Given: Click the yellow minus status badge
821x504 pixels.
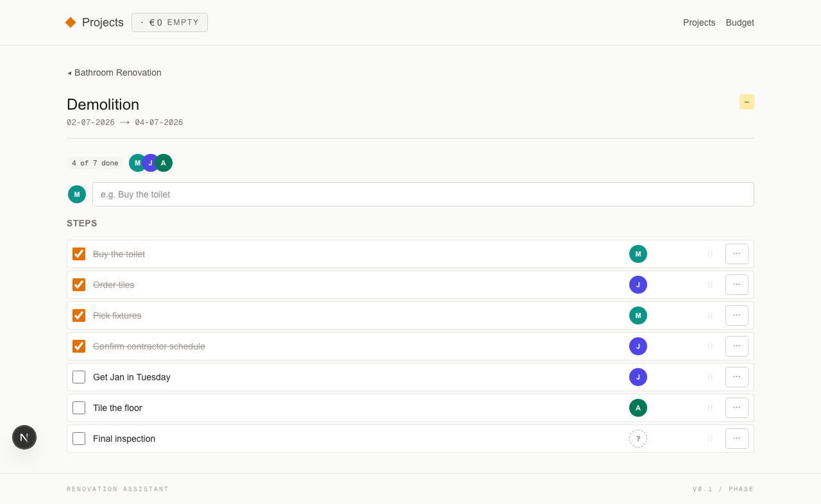Looking at the screenshot, I should coord(747,102).
